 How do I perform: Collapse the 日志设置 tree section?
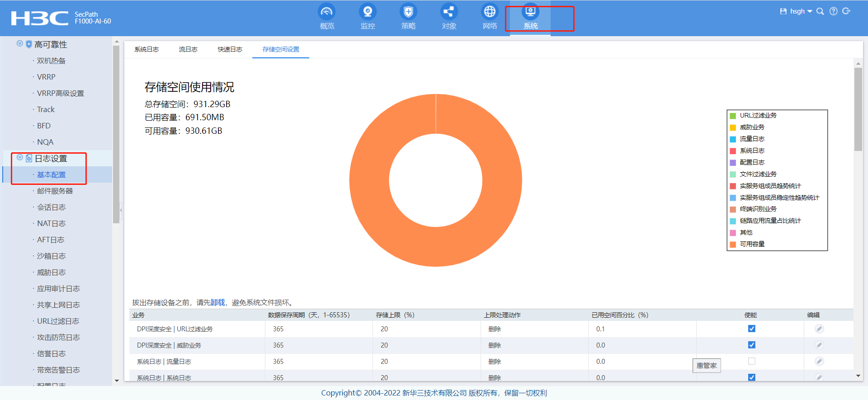19,158
